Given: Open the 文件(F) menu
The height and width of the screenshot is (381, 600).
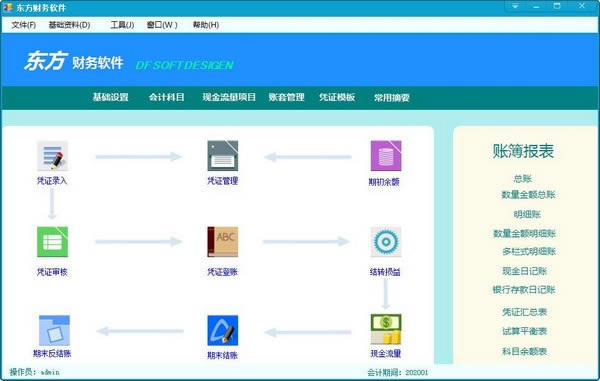Looking at the screenshot, I should 24,25.
